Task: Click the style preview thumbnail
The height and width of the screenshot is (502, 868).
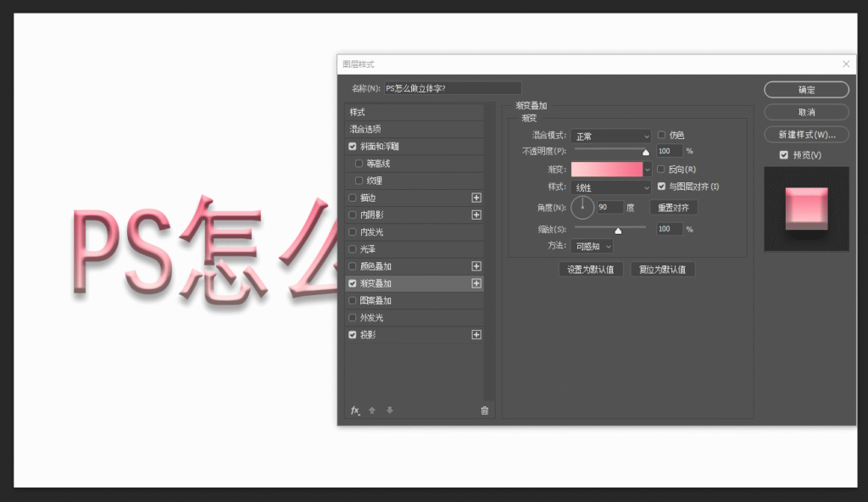Action: [x=806, y=209]
